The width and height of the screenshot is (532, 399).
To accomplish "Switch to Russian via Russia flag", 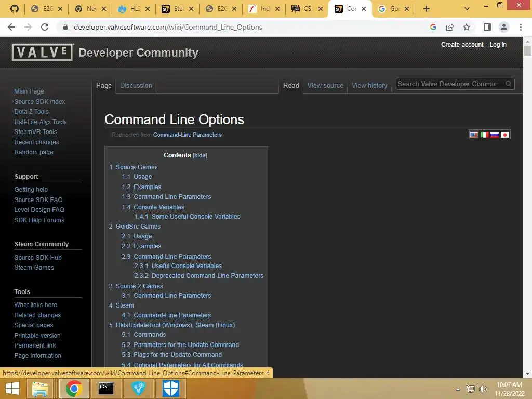I will (495, 135).
